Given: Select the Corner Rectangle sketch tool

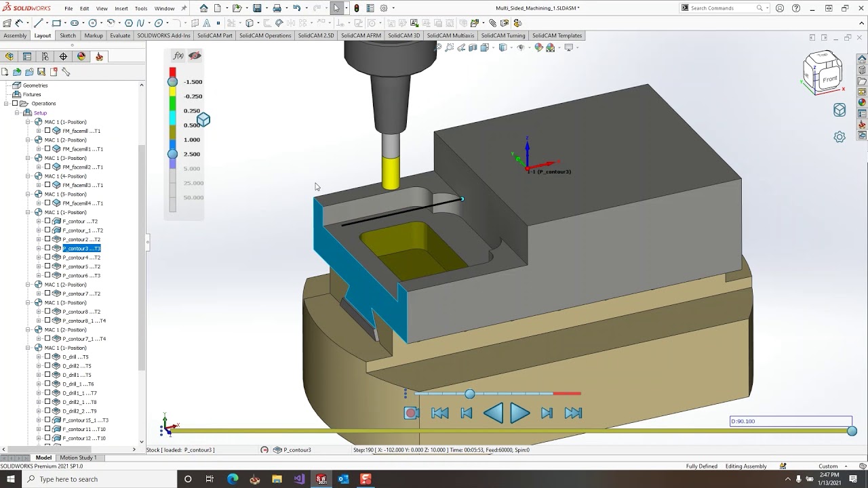Looking at the screenshot, I should pyautogui.click(x=56, y=23).
